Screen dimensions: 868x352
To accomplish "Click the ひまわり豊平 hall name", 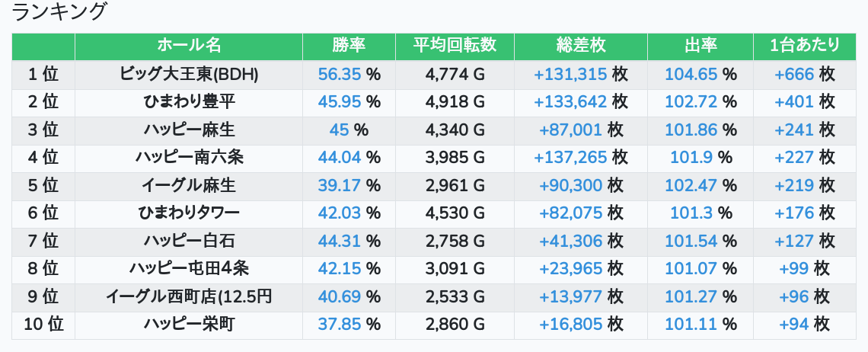I will coord(189,101).
